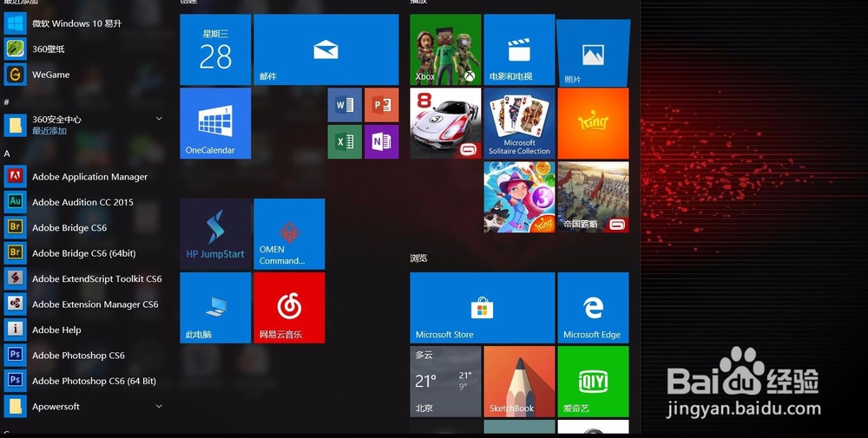This screenshot has width=868, height=438.
Task: Open Adobe Bridge CS6 (64bit)
Action: tap(84, 252)
